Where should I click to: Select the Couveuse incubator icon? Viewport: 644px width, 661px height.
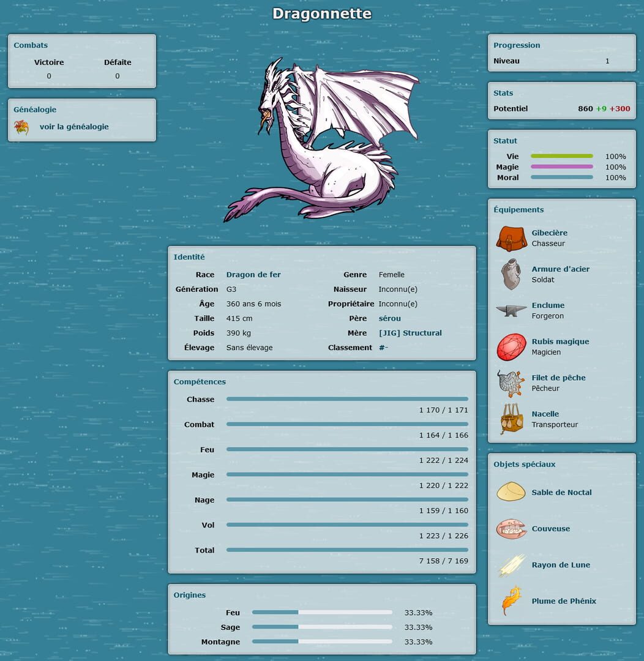[x=511, y=528]
